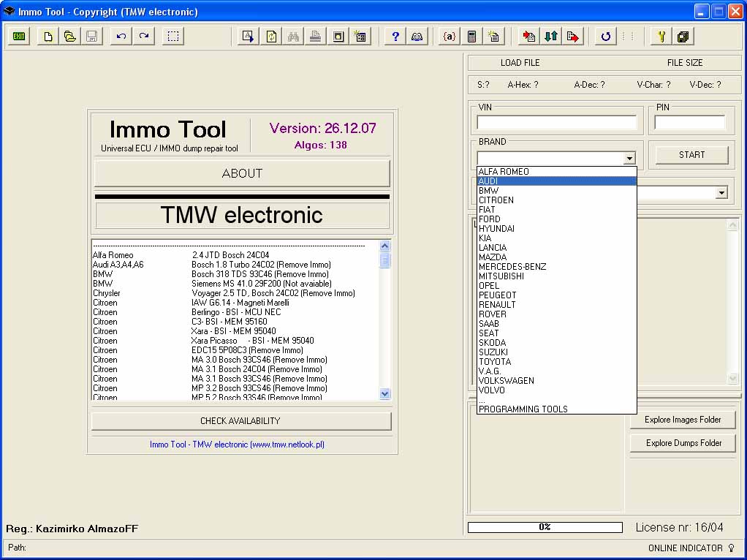Pick TOYOTA from the brand list

(x=556, y=361)
